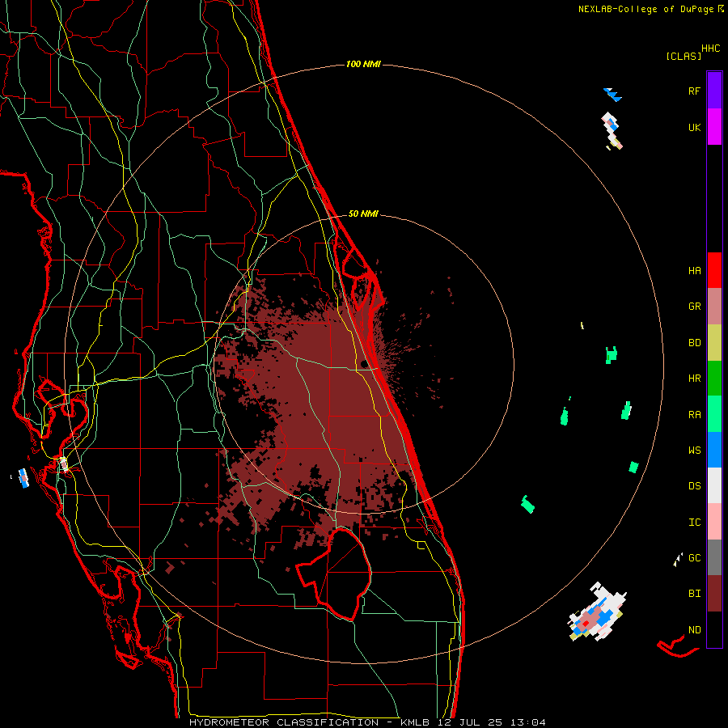Click the GR legend label

[694, 307]
